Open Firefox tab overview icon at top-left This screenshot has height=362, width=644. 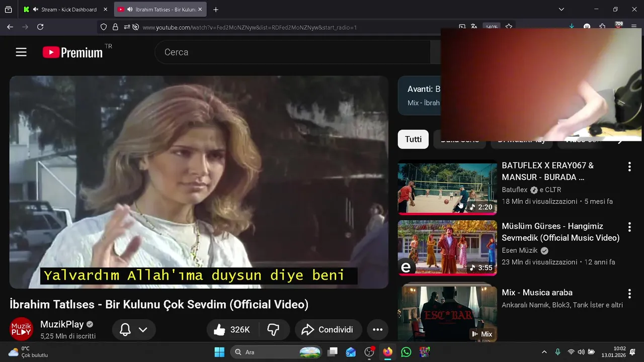point(9,10)
